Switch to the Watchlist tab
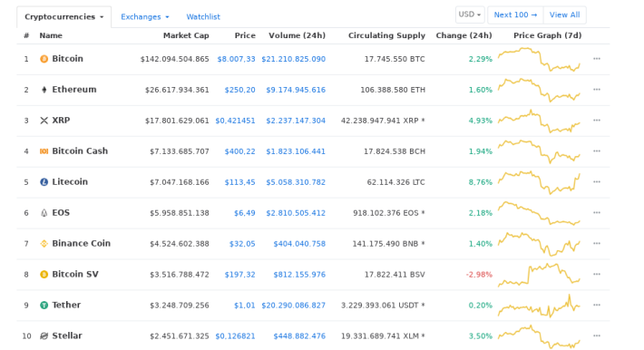Screen dimensions: 644x350 click(x=203, y=17)
